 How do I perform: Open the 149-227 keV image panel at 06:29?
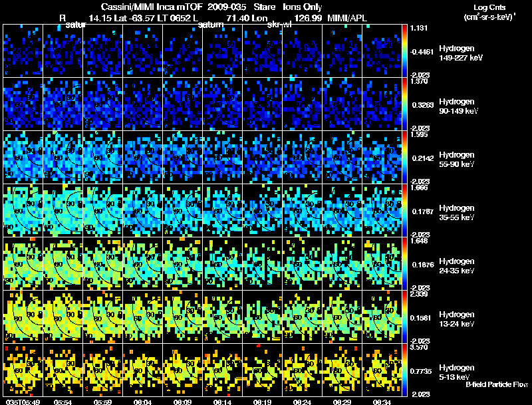coord(342,51)
